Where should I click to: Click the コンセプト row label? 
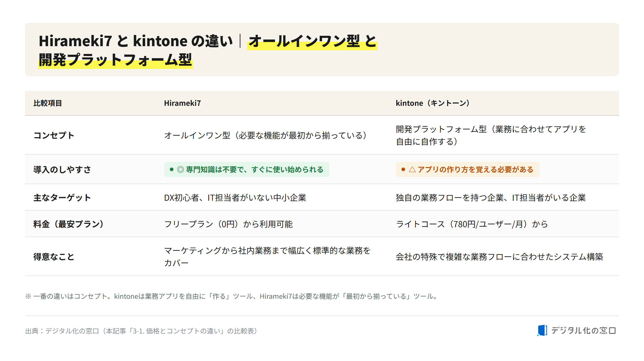(x=54, y=135)
